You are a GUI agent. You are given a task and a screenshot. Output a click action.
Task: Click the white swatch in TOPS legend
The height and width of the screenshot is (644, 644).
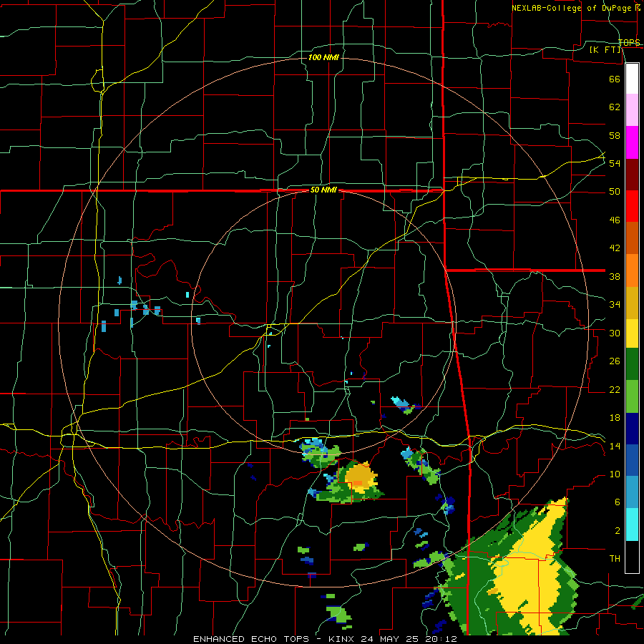tap(632, 79)
